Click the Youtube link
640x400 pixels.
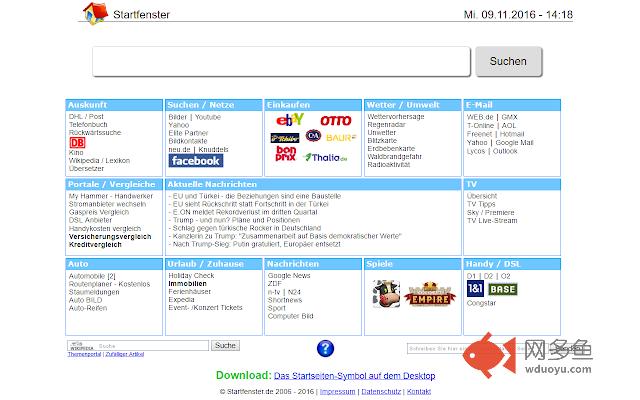(208, 117)
